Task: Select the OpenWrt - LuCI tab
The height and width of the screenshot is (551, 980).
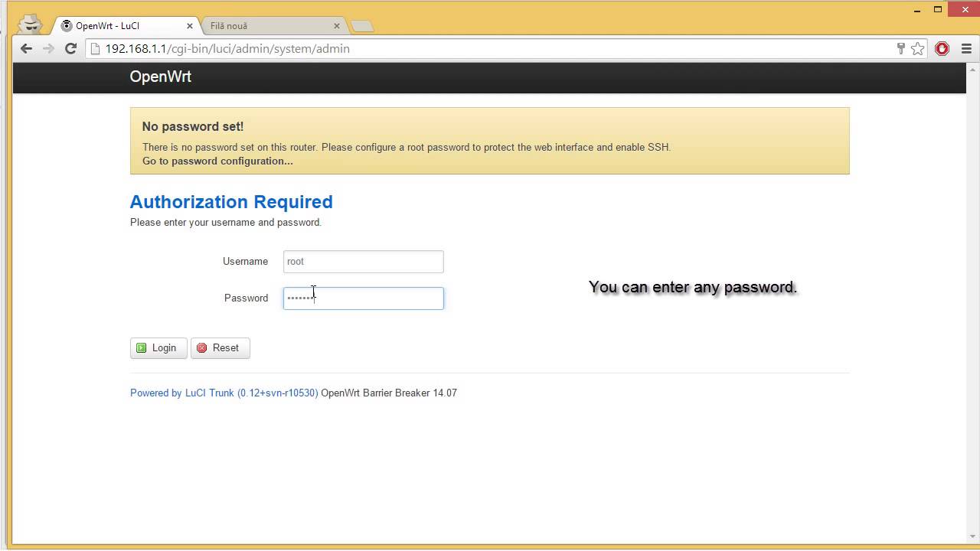Action: [127, 25]
